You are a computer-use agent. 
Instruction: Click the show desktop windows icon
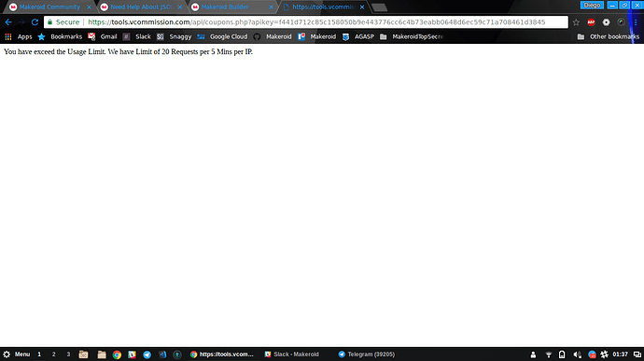coord(637,354)
